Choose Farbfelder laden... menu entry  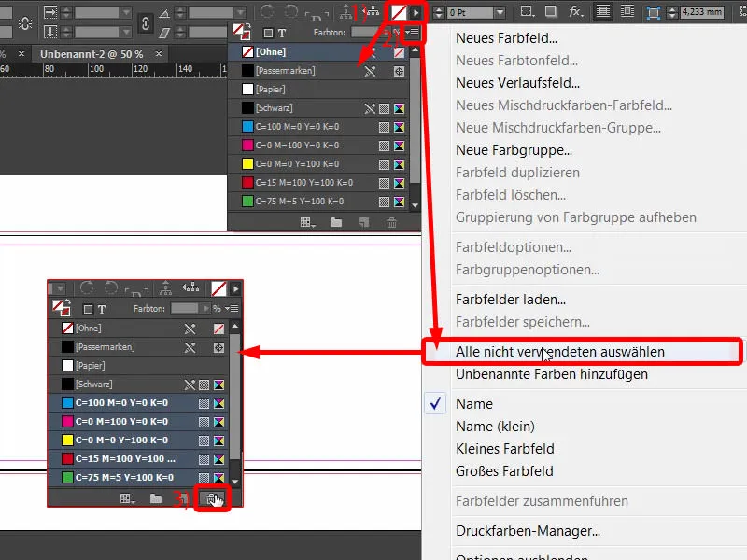510,300
